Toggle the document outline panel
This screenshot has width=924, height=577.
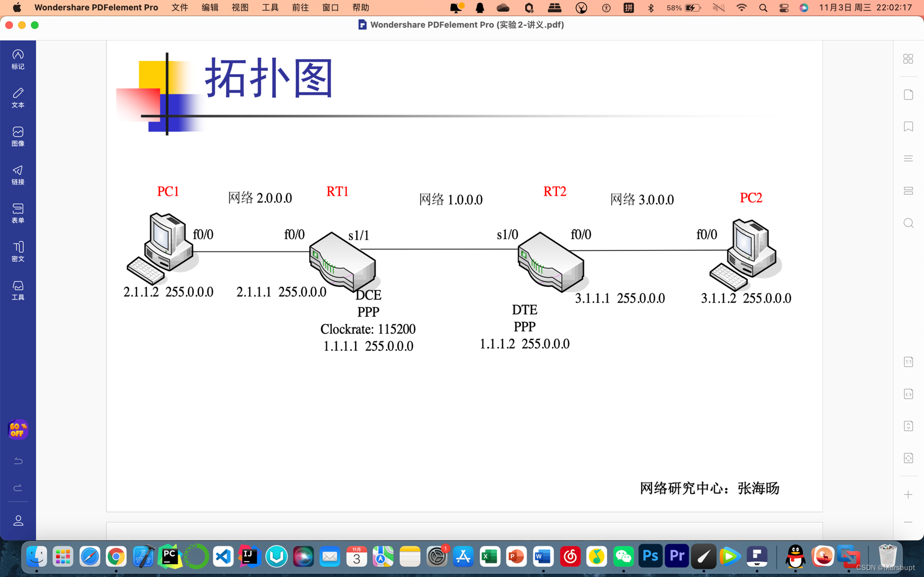coord(908,158)
